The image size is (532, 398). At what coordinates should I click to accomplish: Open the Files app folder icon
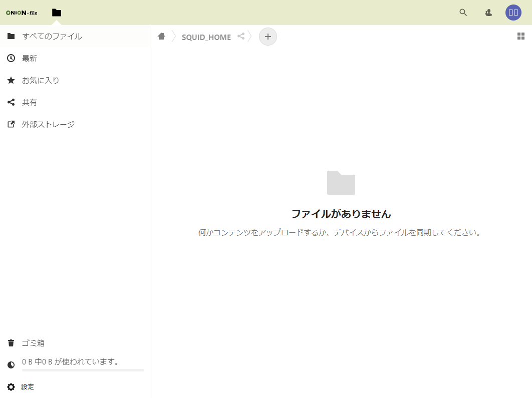57,13
